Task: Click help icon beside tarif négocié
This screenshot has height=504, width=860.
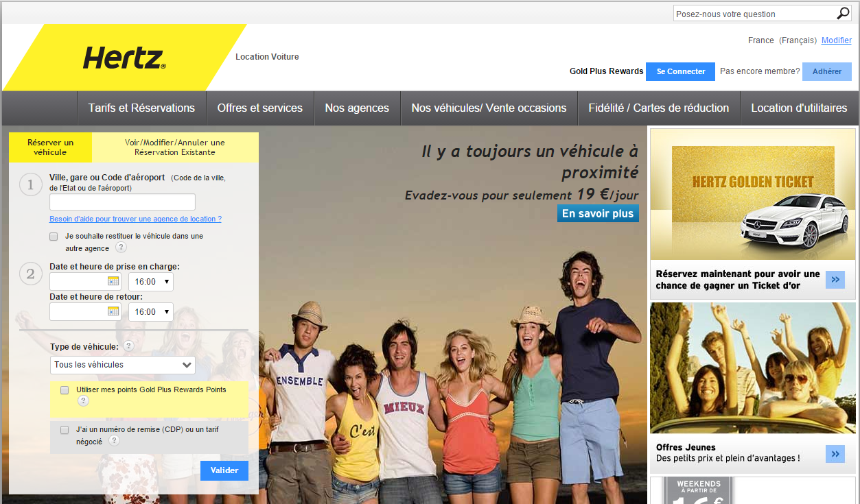Action: (115, 441)
